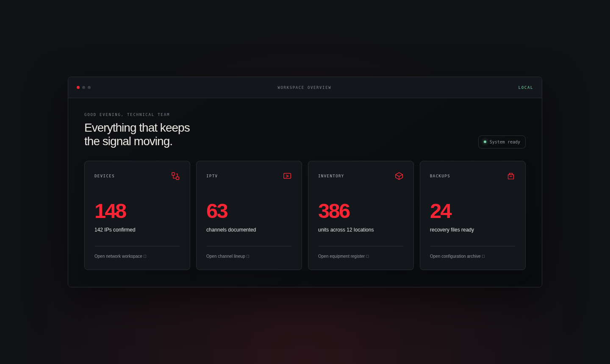610x364 pixels.
Task: Click the LOCAL label in title bar
Action: coord(526,88)
